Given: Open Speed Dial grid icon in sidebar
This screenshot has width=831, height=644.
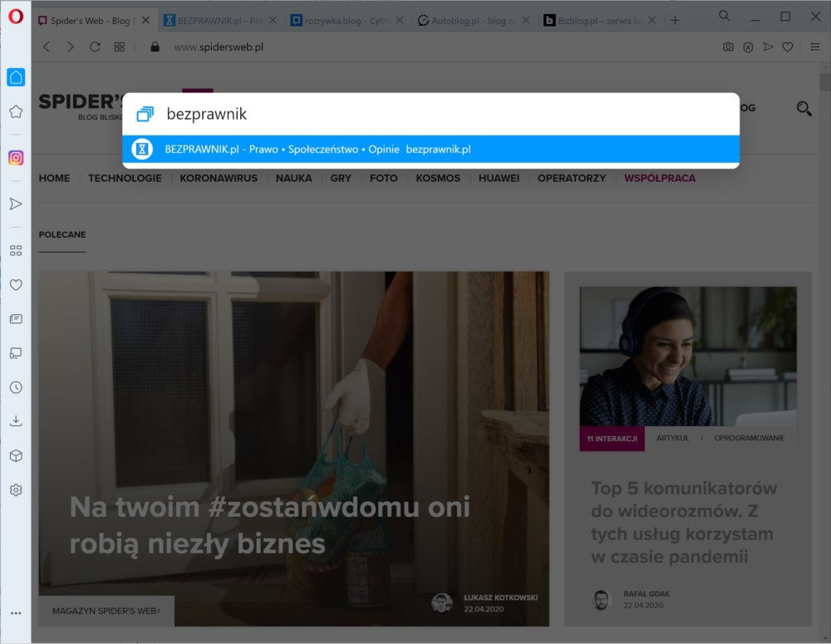Looking at the screenshot, I should [x=16, y=251].
